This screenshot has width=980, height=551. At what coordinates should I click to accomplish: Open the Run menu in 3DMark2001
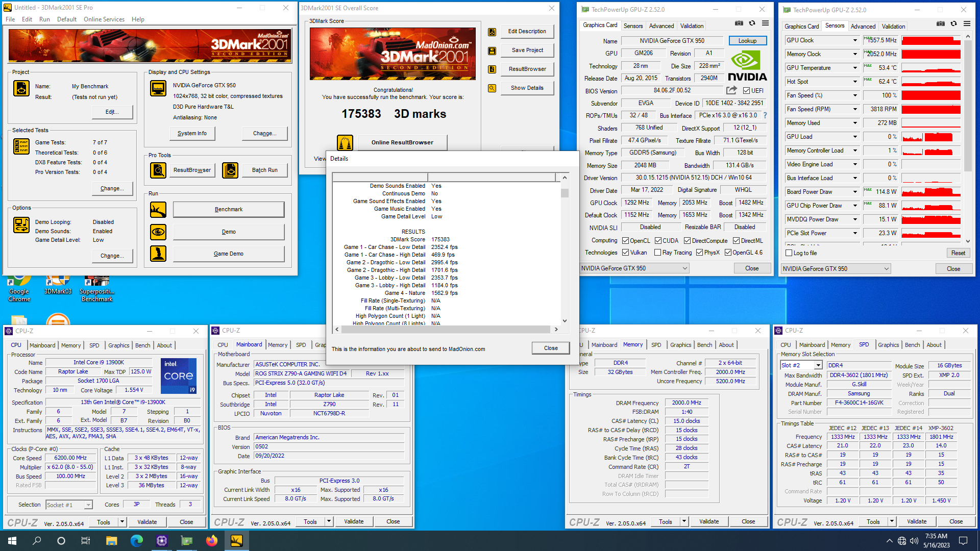pos(44,19)
